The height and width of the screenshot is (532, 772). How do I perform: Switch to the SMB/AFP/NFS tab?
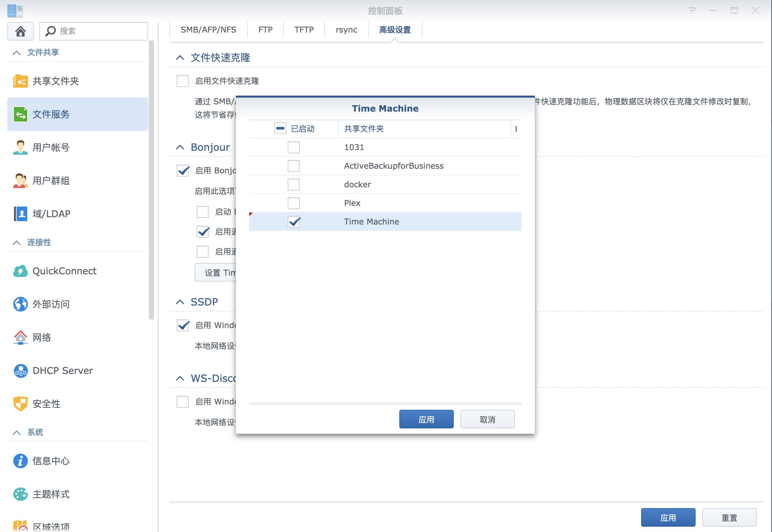click(208, 30)
